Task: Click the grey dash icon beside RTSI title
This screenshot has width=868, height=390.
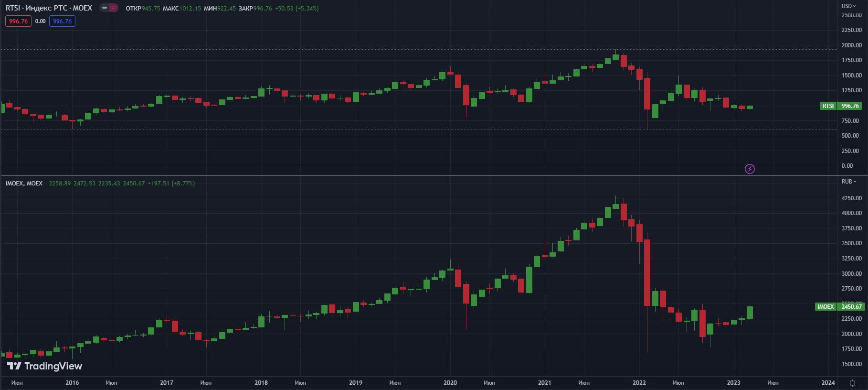Action: (x=104, y=8)
